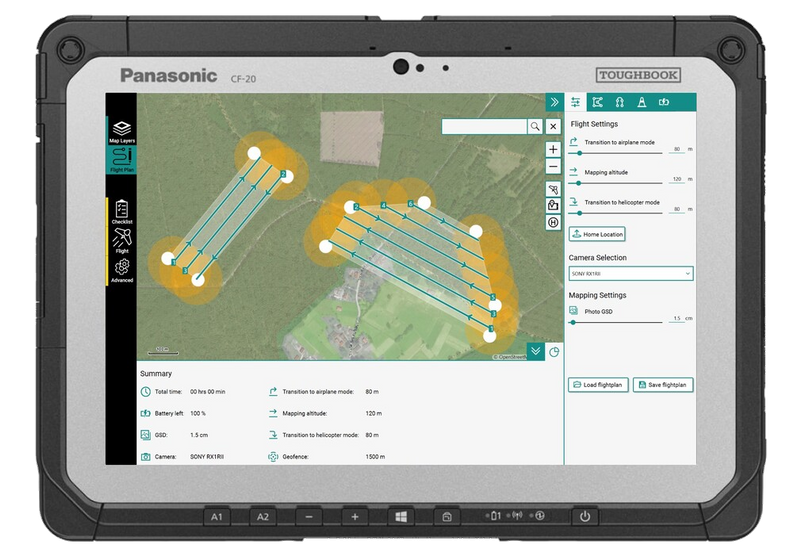Click the helipad H map button
Image resolution: width=800 pixels, height=557 pixels.
(x=553, y=222)
